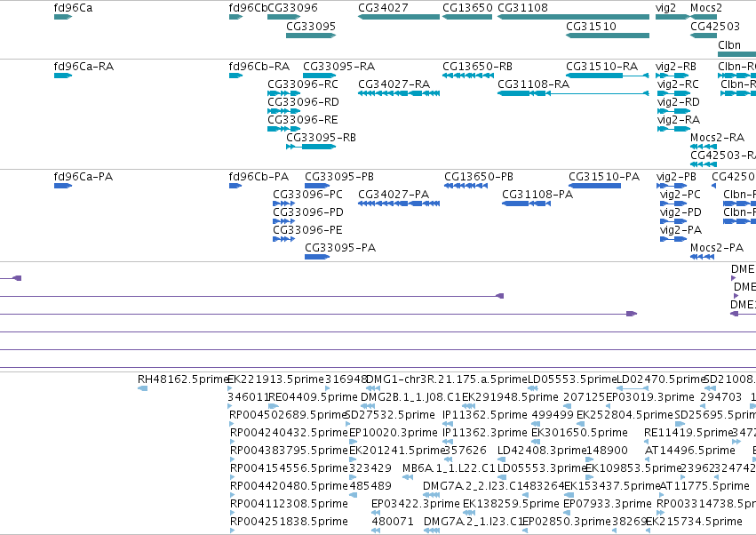Select the CG33095 gene feature

pyautogui.click(x=311, y=36)
